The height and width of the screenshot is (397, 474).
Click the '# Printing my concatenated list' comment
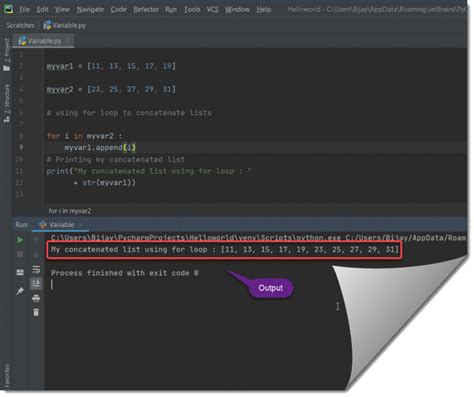[x=115, y=159]
